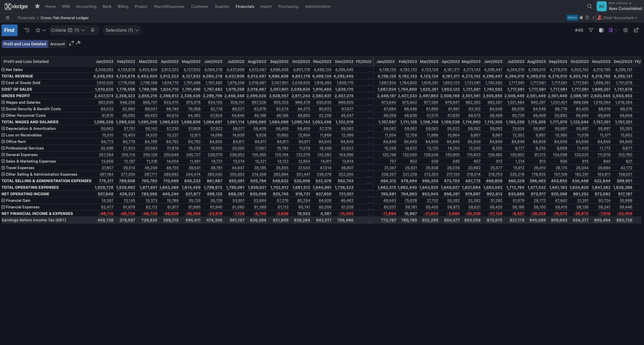
Task: Open the settings gear
Action: [x=626, y=30]
